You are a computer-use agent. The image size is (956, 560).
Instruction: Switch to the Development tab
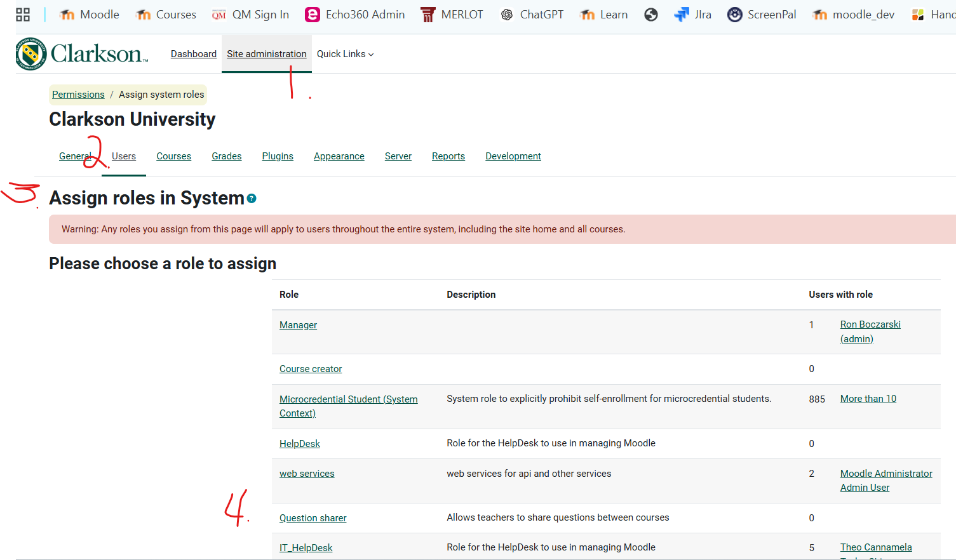click(x=513, y=156)
